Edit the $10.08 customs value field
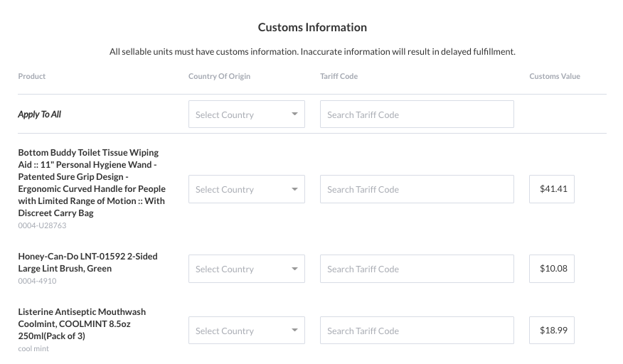The image size is (623, 364). tap(552, 269)
